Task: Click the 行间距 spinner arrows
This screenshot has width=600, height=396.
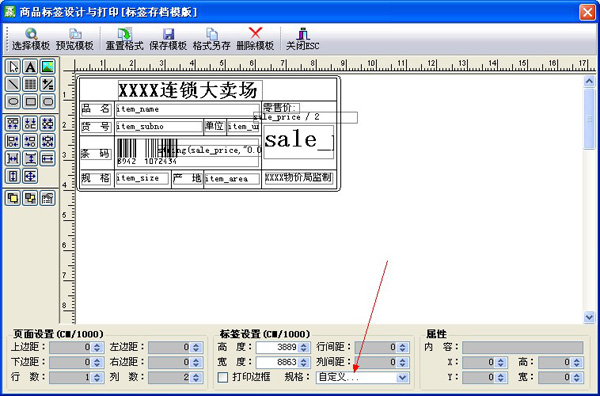Action: click(x=402, y=347)
